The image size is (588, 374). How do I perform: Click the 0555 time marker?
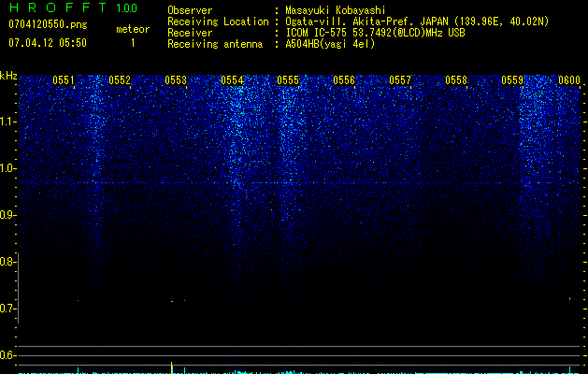coord(288,80)
